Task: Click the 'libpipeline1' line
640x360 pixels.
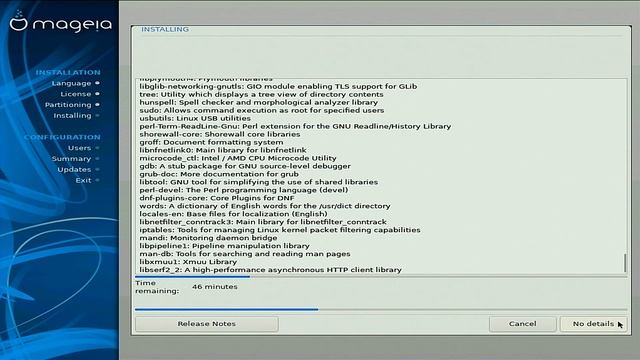Action: 224,246
